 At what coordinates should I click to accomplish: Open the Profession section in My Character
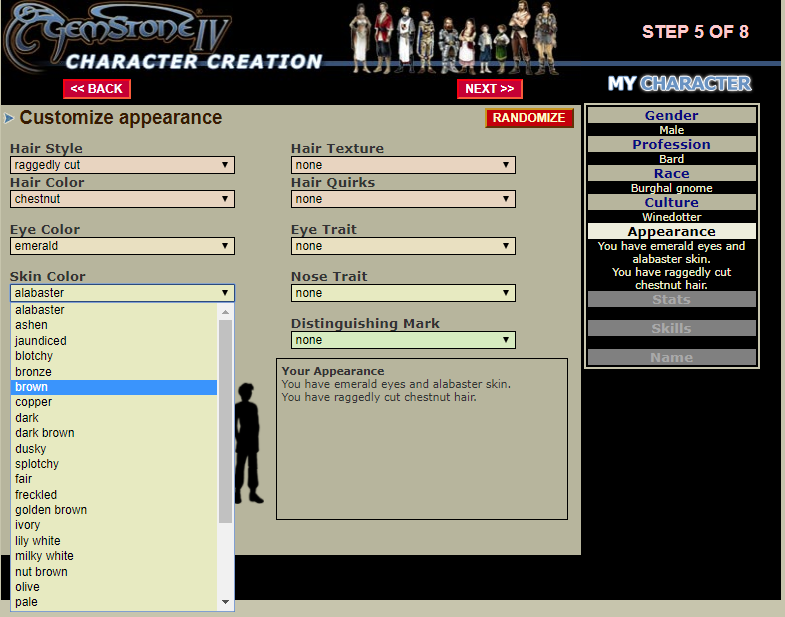coord(671,144)
